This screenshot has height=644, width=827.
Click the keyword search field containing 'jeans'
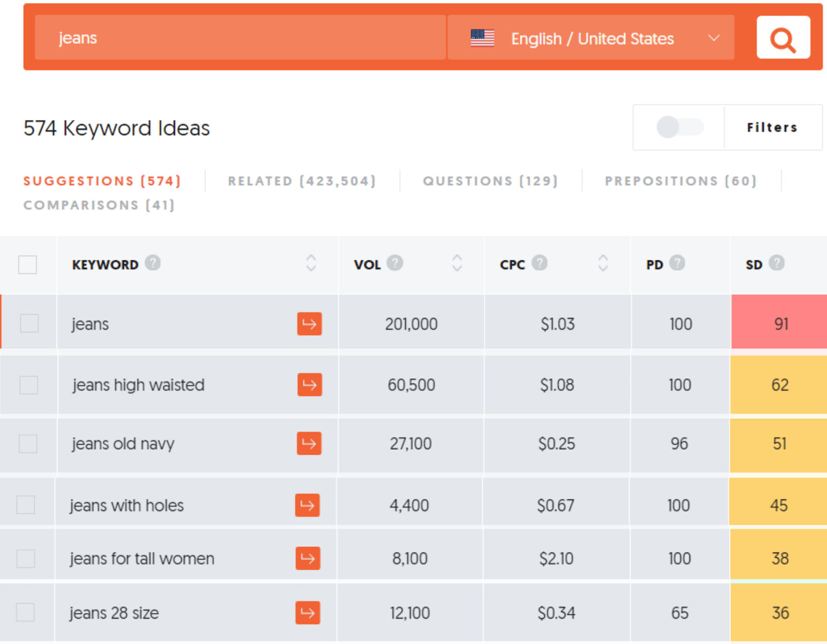[x=240, y=38]
